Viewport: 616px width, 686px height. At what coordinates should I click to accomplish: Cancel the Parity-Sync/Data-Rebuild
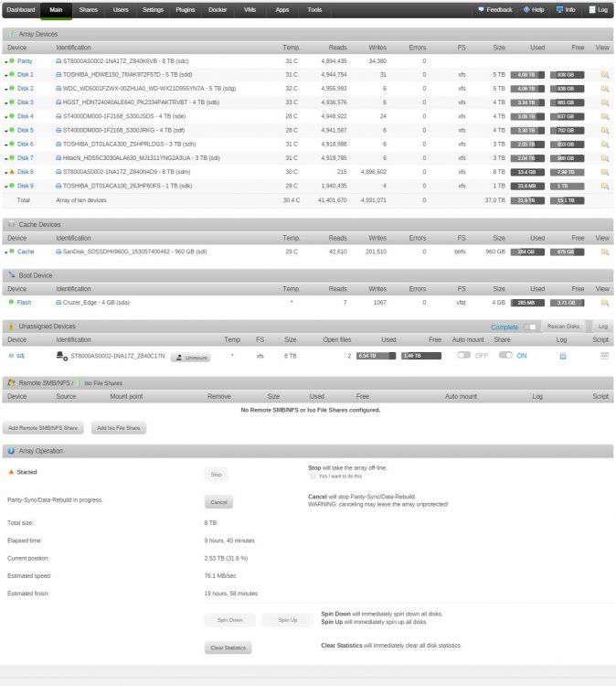point(218,502)
